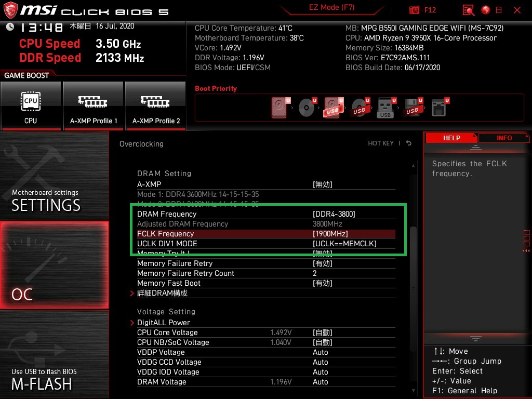532x399 pixels.
Task: Select the USB hard disk boot icon
Action: 334,108
